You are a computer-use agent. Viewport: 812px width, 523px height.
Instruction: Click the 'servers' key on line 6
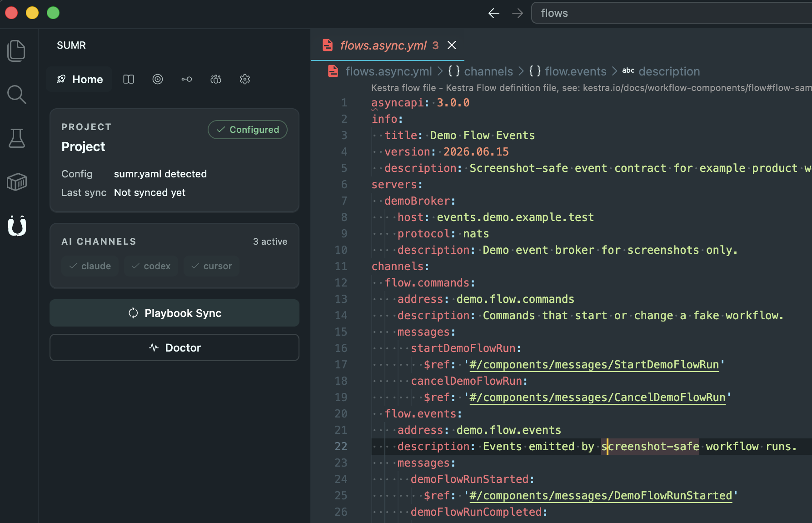pos(394,185)
